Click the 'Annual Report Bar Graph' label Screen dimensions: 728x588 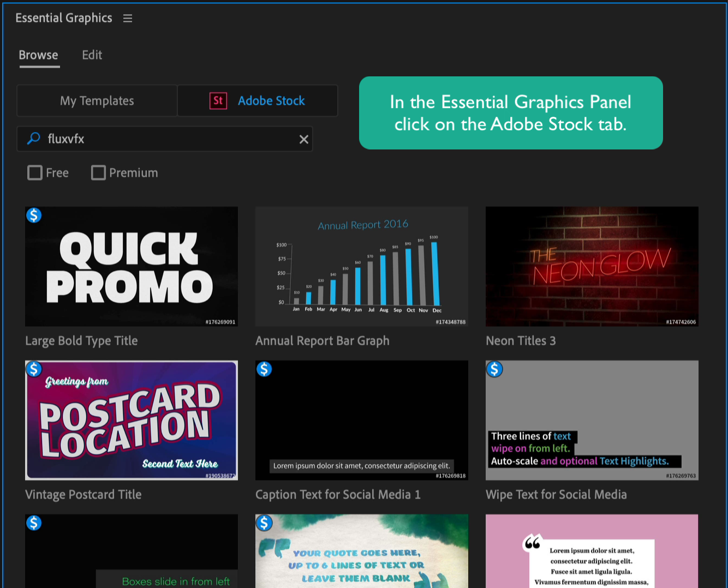coord(323,341)
